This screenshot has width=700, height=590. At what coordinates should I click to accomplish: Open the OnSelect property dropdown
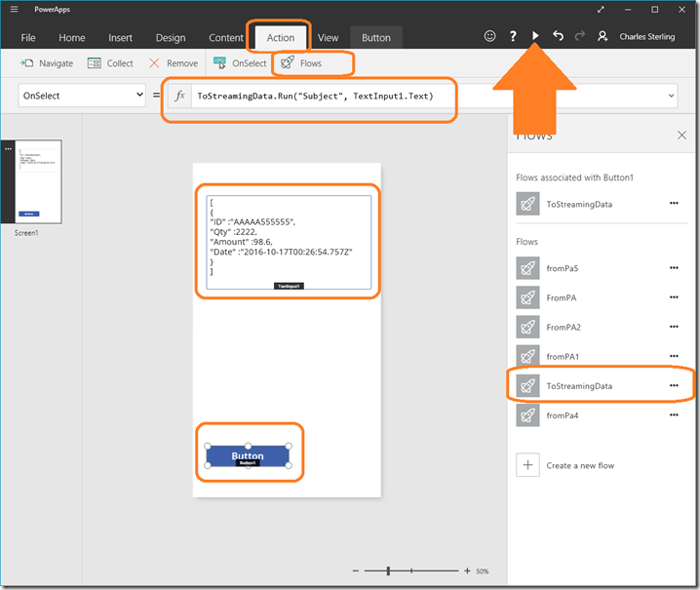[82, 96]
